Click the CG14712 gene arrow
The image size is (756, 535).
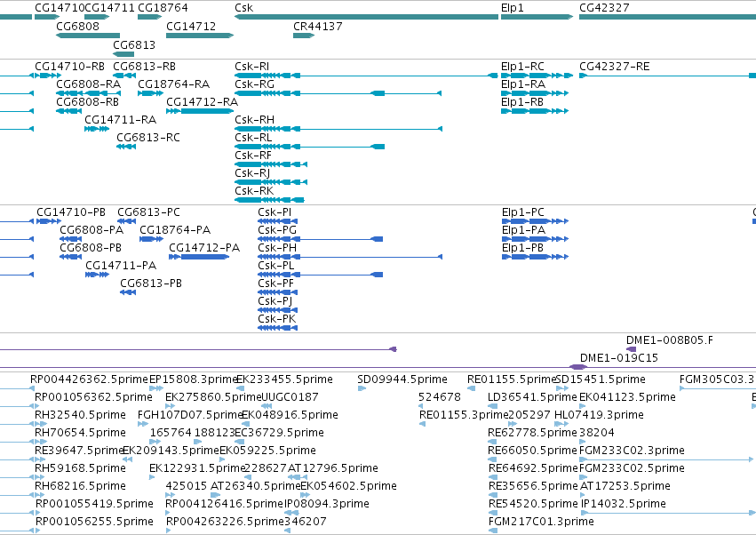[200, 36]
